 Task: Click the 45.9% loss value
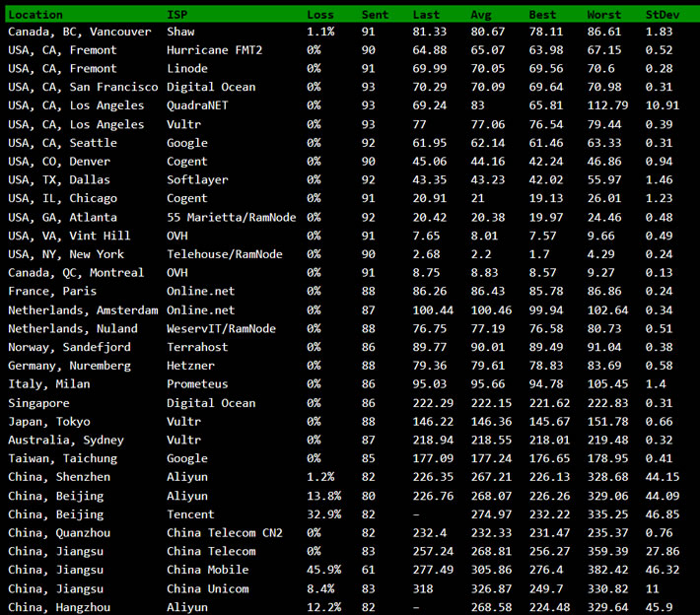click(323, 570)
